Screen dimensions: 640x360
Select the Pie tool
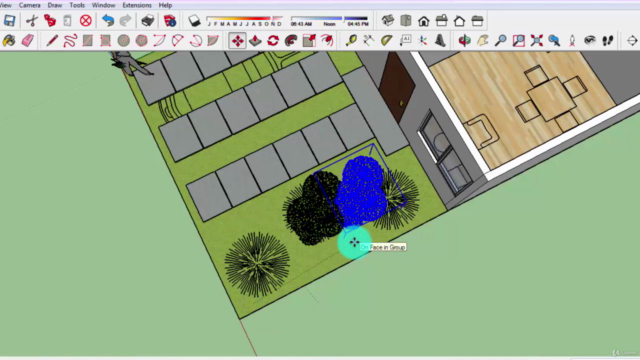213,41
